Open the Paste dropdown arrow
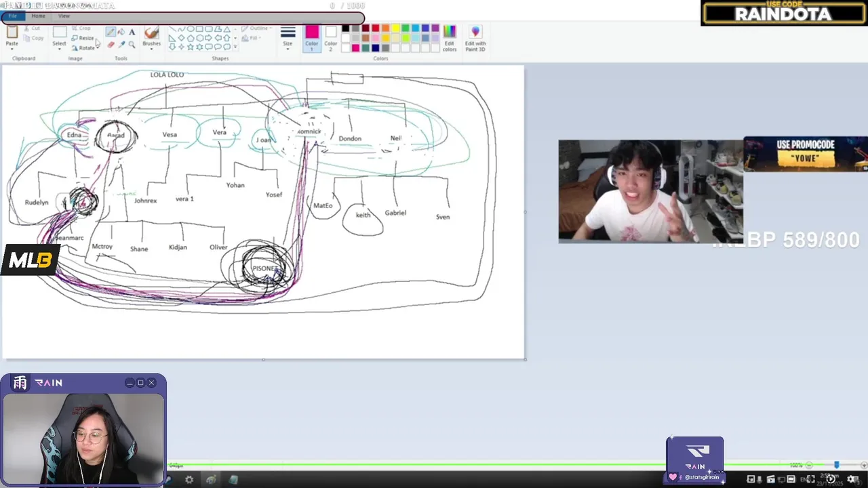 click(12, 49)
